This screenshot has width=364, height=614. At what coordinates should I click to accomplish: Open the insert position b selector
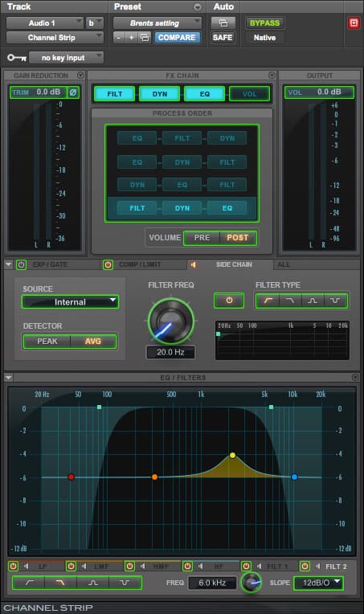coord(94,23)
